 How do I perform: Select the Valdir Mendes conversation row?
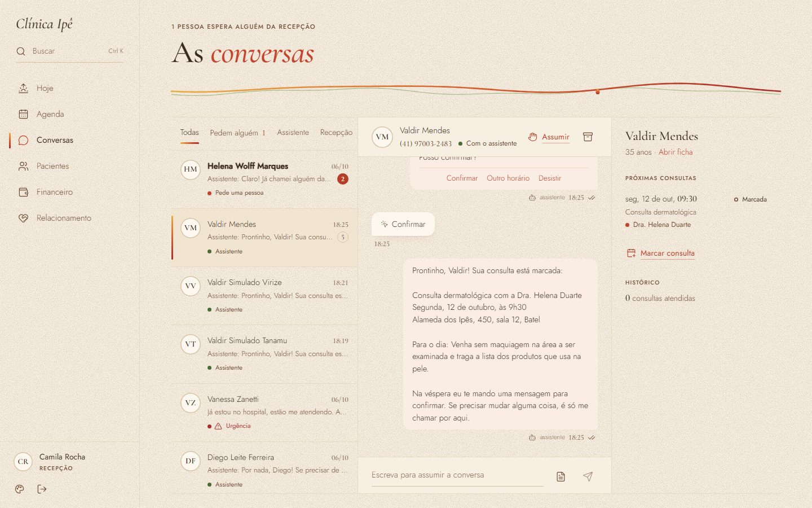coord(264,238)
